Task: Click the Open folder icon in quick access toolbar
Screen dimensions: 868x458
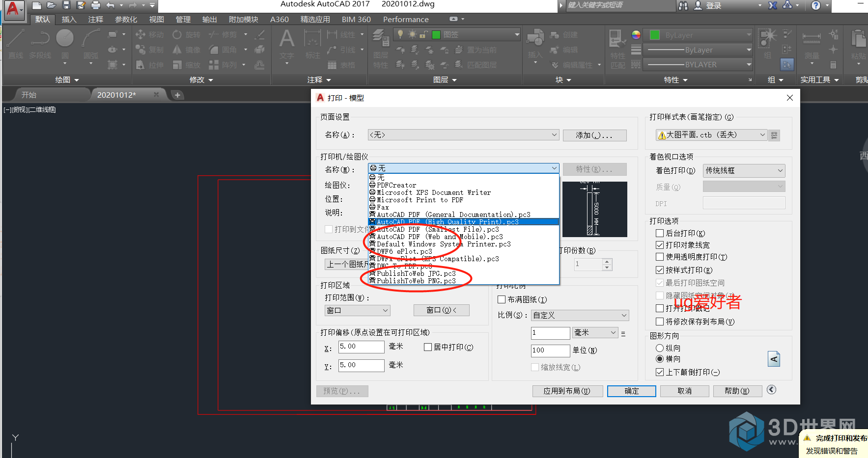Action: (52, 5)
